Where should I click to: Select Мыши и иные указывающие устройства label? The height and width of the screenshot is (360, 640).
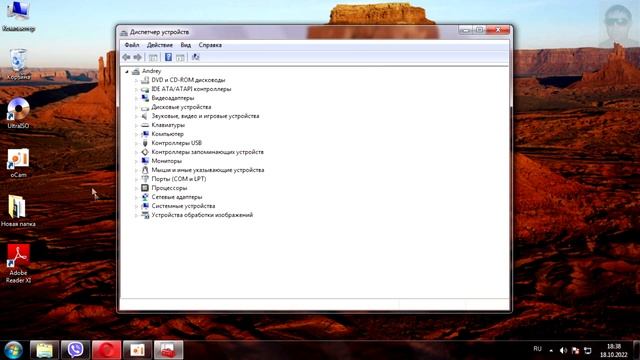click(208, 170)
